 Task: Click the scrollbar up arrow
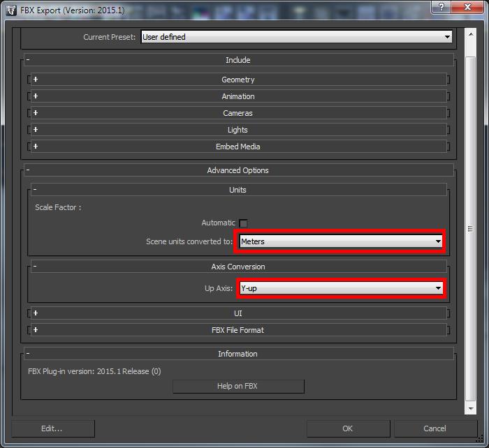(471, 34)
